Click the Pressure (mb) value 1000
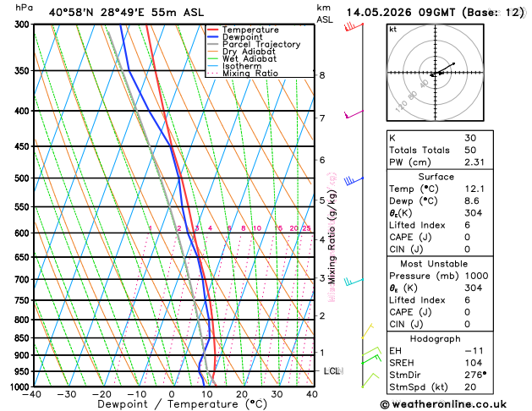 click(x=477, y=276)
